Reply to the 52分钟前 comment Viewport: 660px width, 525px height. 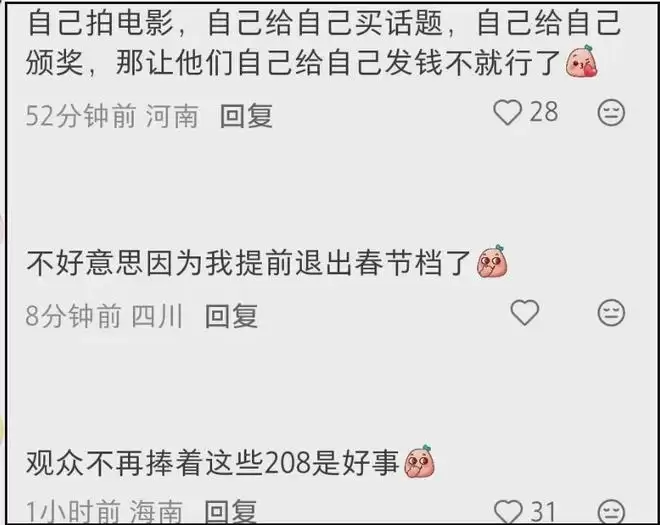tap(246, 115)
